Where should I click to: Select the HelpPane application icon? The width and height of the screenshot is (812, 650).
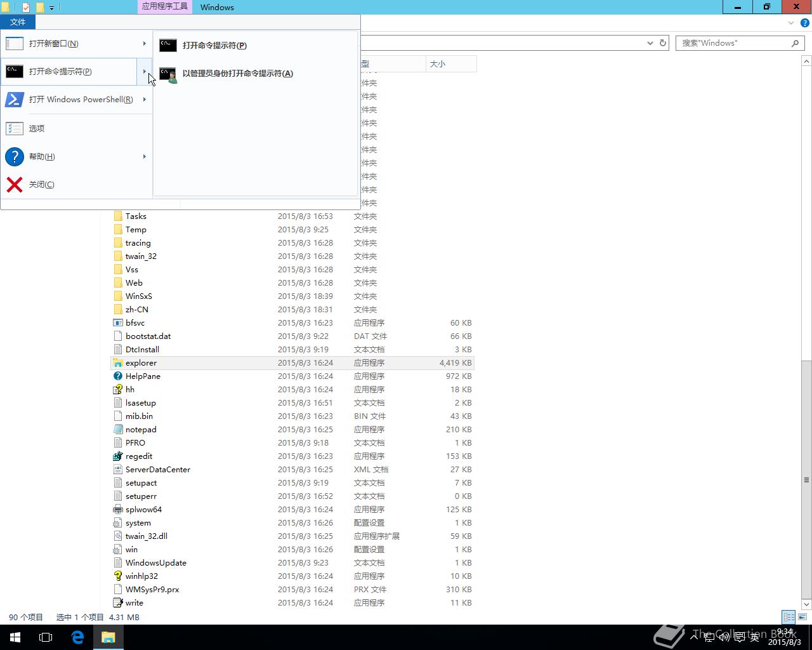point(118,376)
